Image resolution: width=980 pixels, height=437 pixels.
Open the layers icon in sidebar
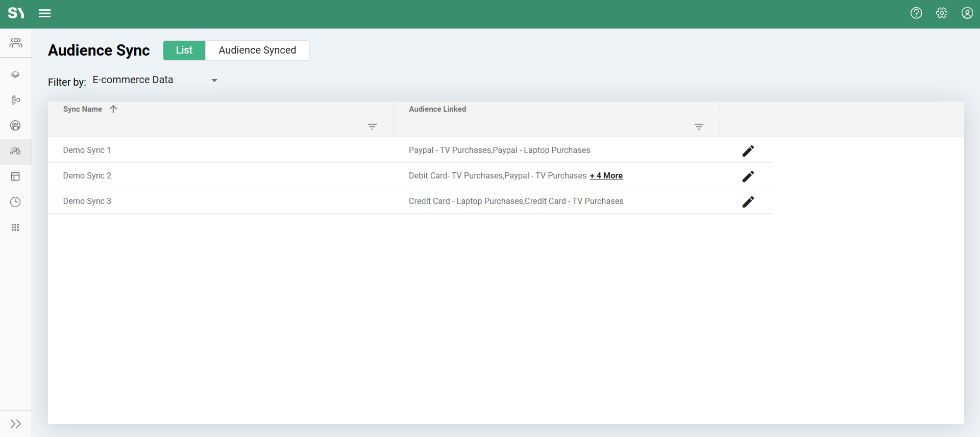tap(15, 74)
